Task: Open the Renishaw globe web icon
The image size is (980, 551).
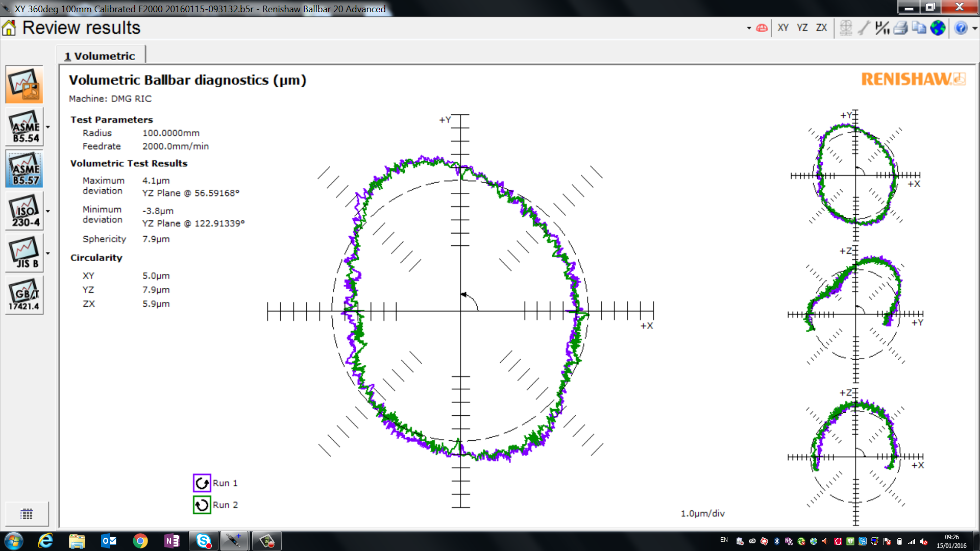Action: tap(937, 28)
